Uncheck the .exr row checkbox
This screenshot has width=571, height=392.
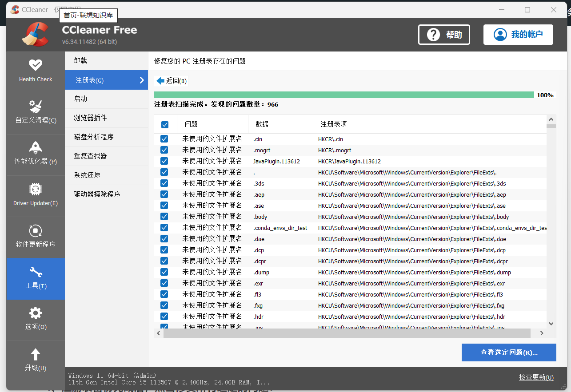click(x=164, y=283)
